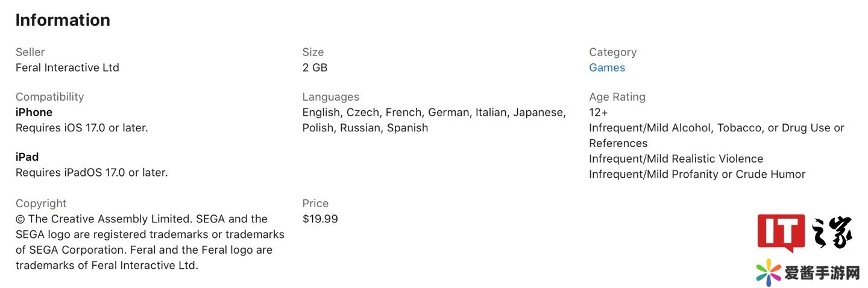The height and width of the screenshot is (288, 868).
Task: Click the Requires iPadOS 17.0 text
Action: [92, 172]
